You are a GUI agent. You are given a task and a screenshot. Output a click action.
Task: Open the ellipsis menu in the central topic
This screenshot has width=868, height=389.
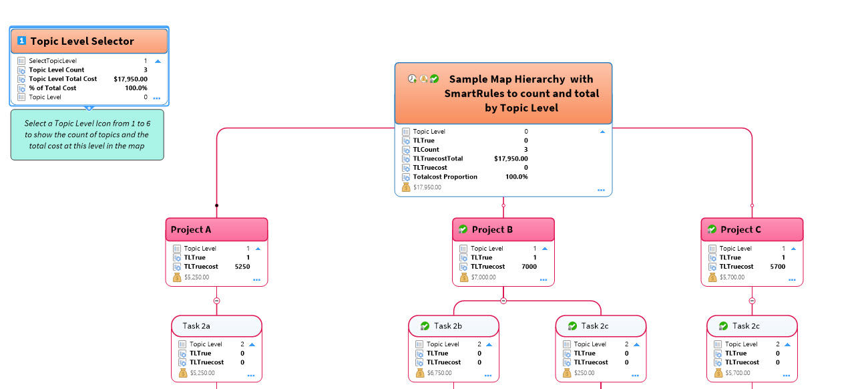tap(601, 190)
